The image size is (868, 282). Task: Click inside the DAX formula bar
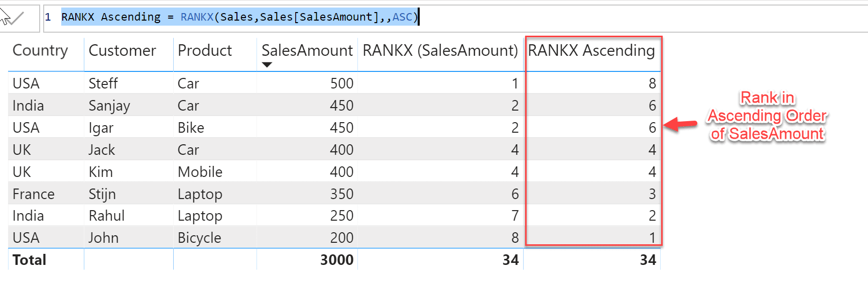[x=602, y=18]
